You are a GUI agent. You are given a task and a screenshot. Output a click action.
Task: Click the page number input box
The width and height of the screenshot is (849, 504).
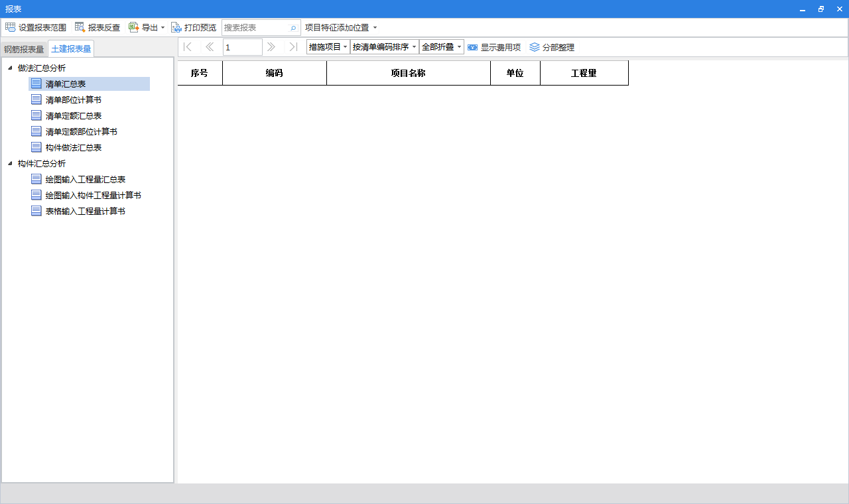pos(242,47)
